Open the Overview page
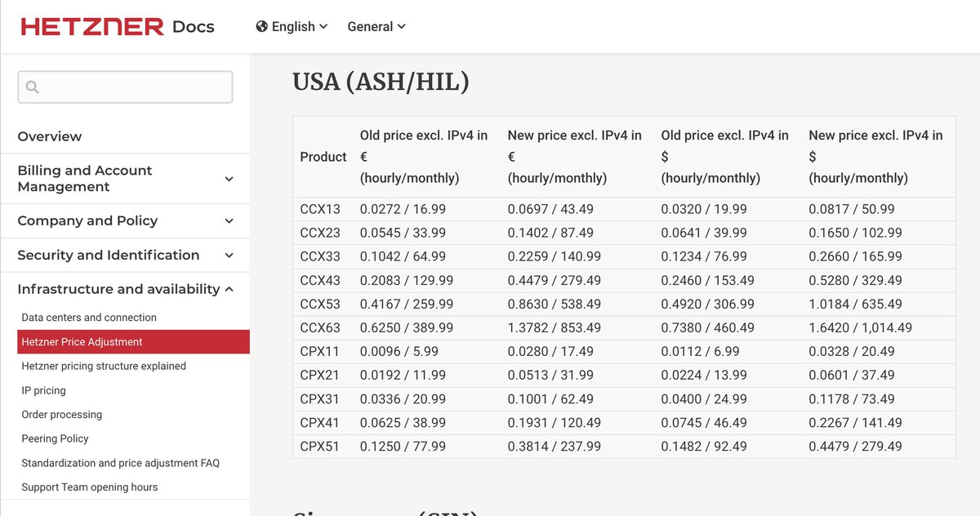The width and height of the screenshot is (980, 516). click(50, 136)
